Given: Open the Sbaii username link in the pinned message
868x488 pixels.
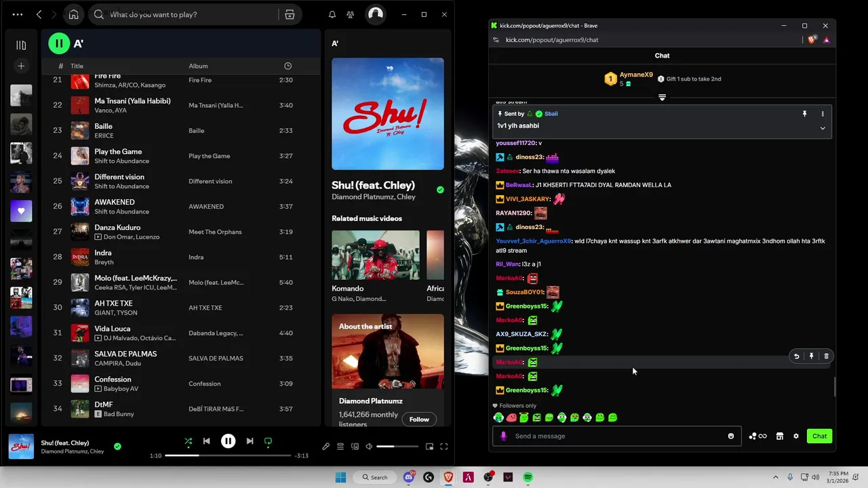Looking at the screenshot, I should tap(551, 114).
